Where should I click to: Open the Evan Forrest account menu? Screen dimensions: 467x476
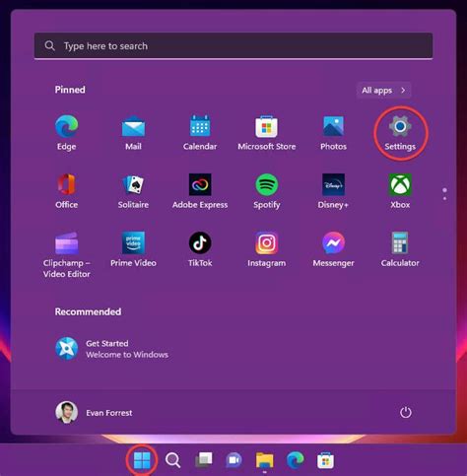(94, 413)
